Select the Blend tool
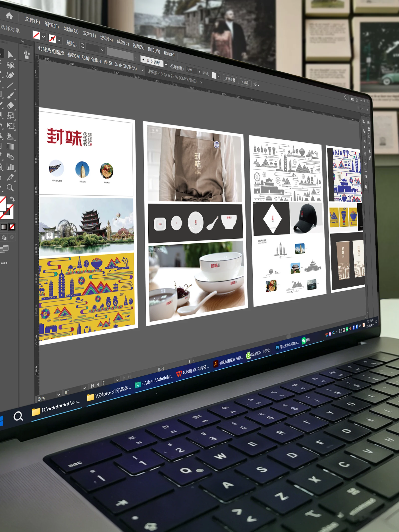The image size is (399, 532). click(10, 157)
